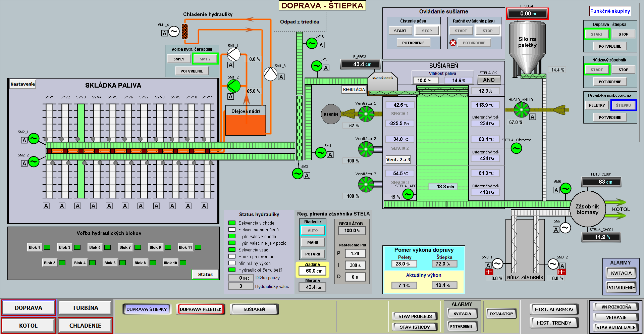Viewport: 644px width, 334px height.
Task: Click the Nastavenie button in Skládka paliva
Action: point(22,84)
